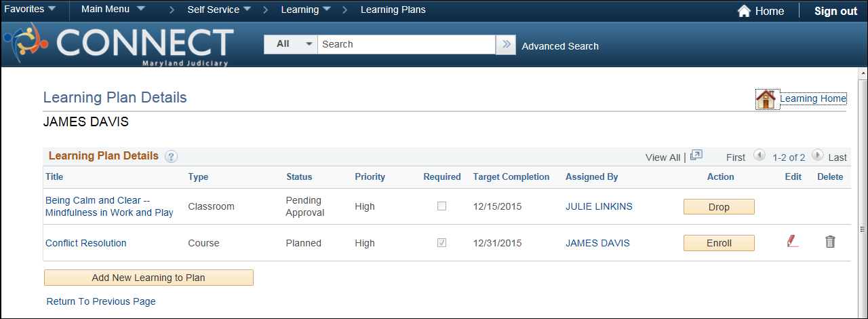Edit the Conflict Resolution row via the pencil icon
The image size is (868, 319).
click(x=792, y=241)
